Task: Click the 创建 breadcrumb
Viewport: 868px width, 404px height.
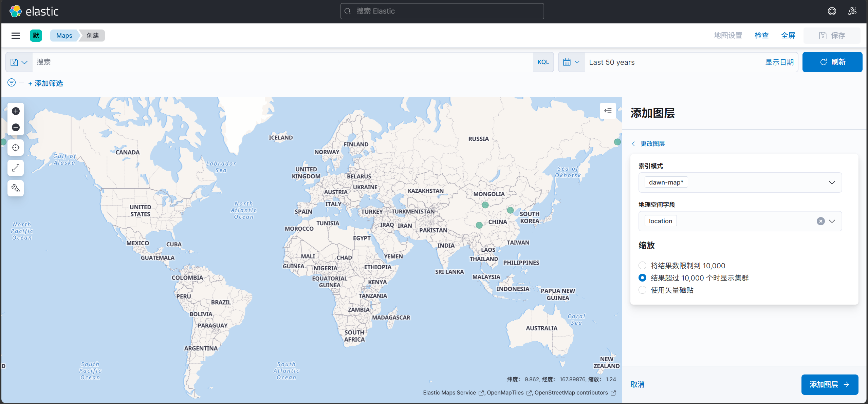Action: [93, 36]
